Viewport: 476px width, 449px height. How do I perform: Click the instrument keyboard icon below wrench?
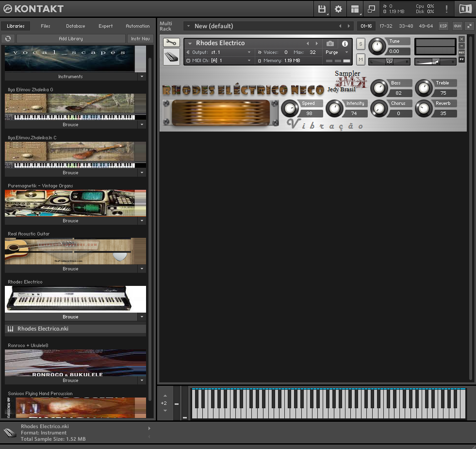pos(171,57)
